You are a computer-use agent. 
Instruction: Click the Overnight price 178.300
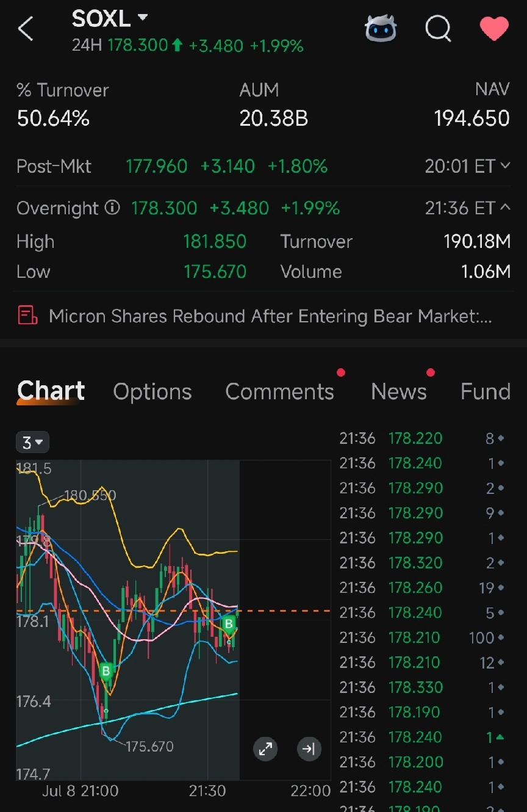coord(164,208)
